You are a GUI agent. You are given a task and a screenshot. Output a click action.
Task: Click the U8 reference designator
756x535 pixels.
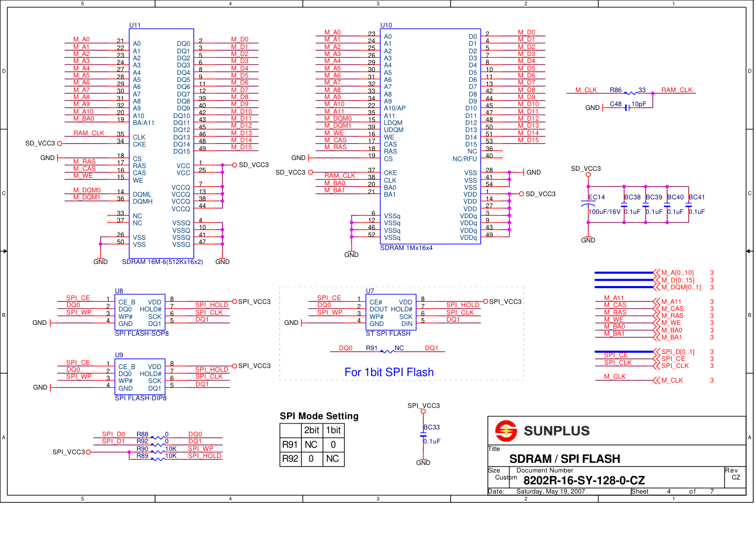click(x=119, y=291)
